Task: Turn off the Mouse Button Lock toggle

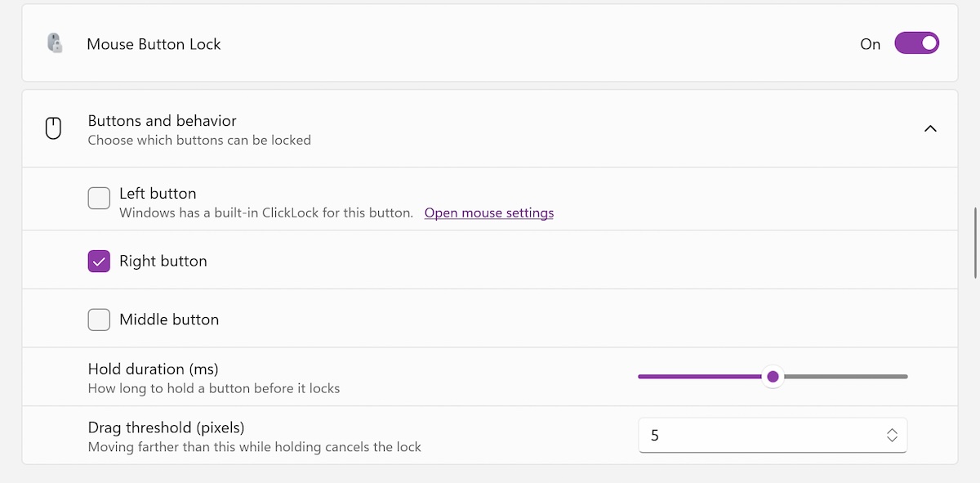Action: [x=916, y=43]
